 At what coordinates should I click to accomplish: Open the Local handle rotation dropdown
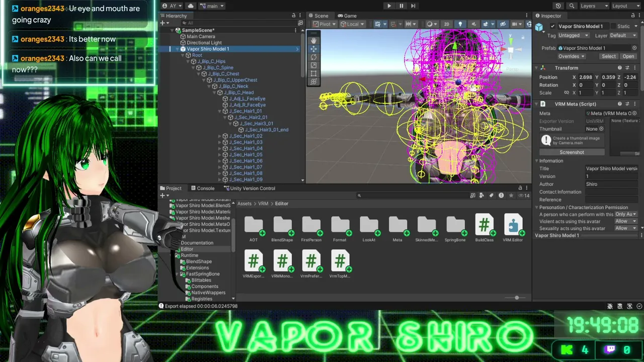(x=353, y=24)
